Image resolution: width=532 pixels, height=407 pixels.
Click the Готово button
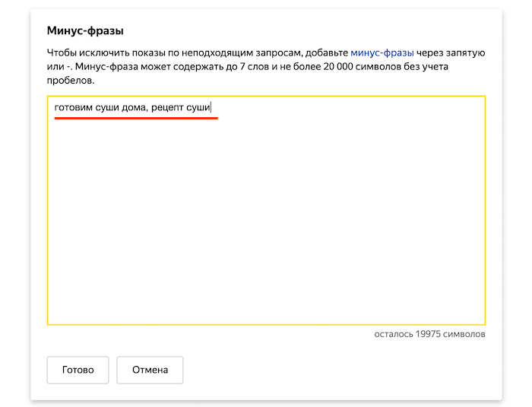click(x=78, y=370)
